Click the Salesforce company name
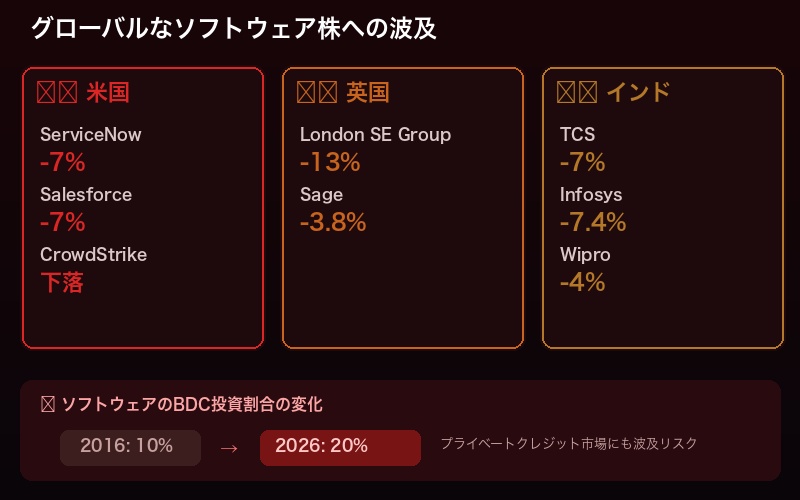The image size is (800, 500). point(86,194)
